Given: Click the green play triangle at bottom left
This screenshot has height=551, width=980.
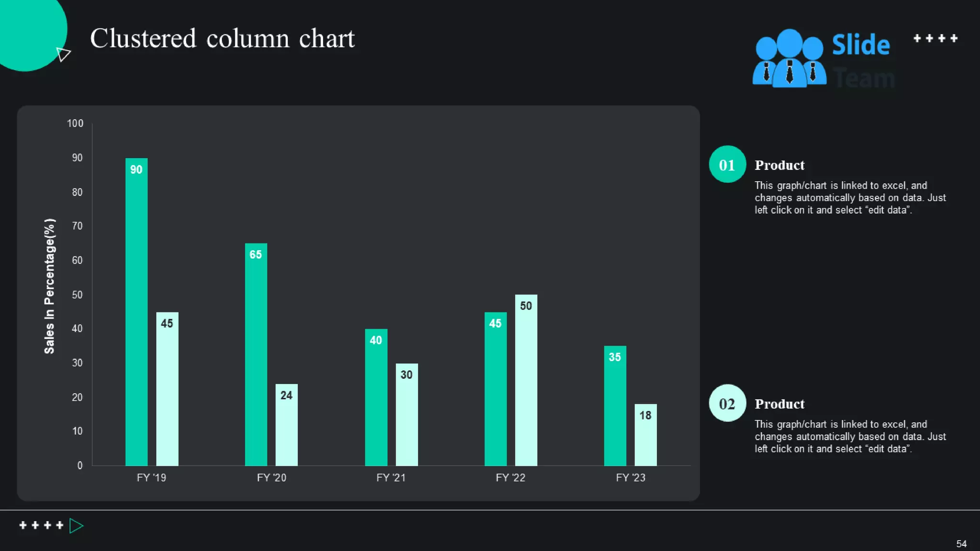Looking at the screenshot, I should 76,526.
